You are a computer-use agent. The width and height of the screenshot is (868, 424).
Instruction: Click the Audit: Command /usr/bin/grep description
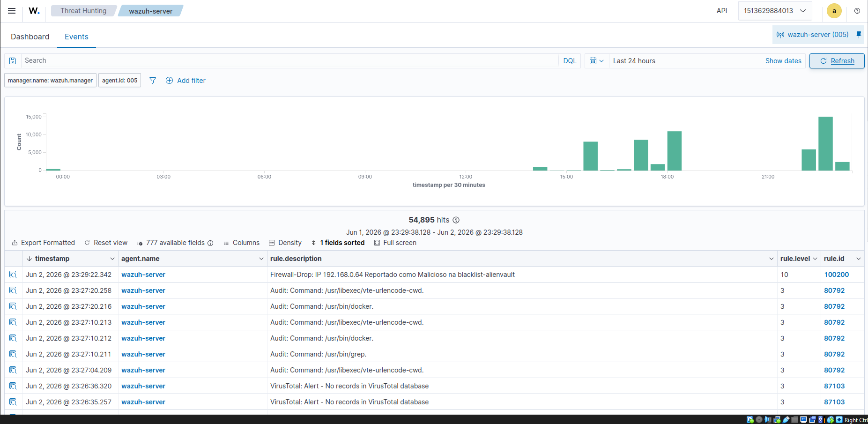point(319,354)
